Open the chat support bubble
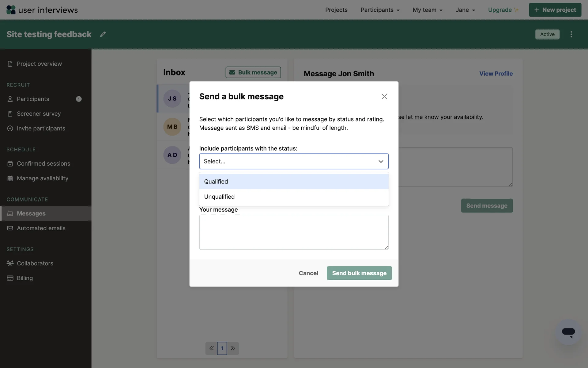This screenshot has height=368, width=588. click(568, 332)
